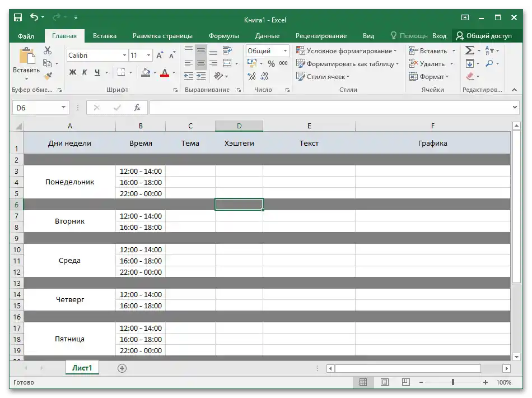Cut selection with the scissors icon

(x=48, y=50)
